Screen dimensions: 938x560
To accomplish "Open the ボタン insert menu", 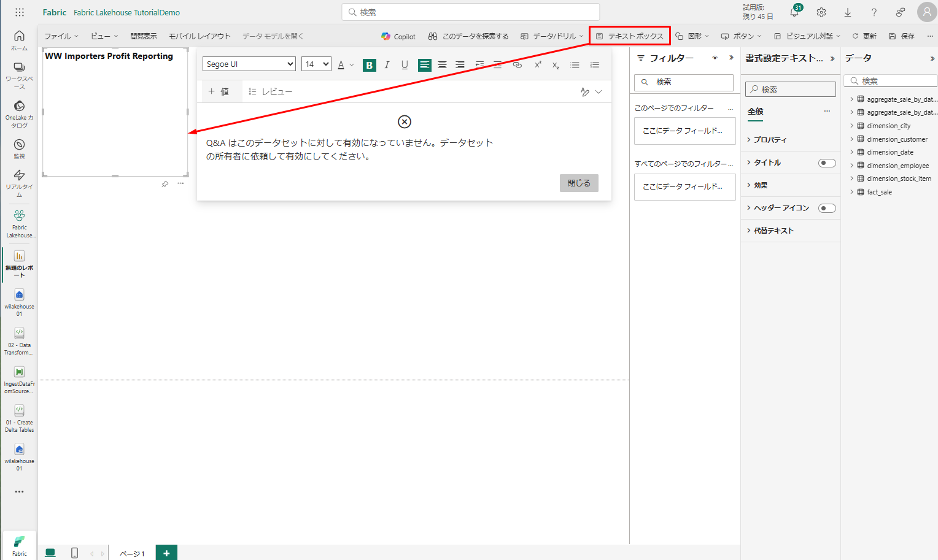I will coord(741,36).
